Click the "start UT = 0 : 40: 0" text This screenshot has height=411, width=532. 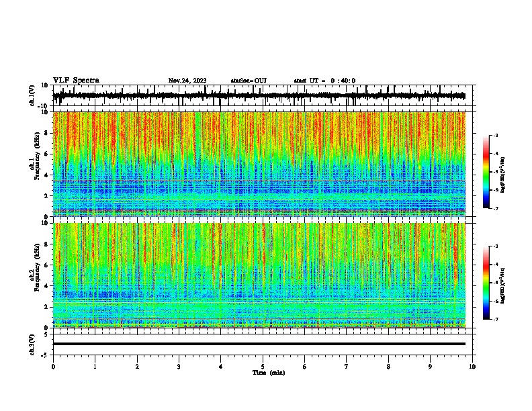324,81
